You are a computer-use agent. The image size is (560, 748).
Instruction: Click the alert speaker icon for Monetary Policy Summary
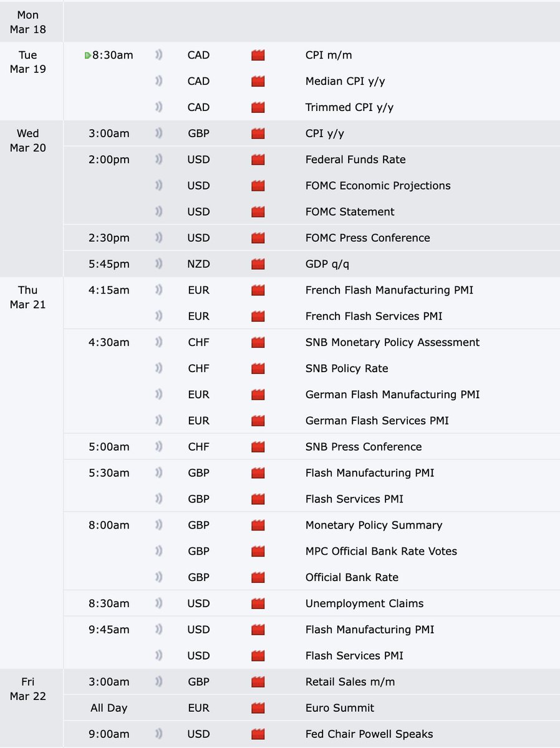click(x=159, y=525)
